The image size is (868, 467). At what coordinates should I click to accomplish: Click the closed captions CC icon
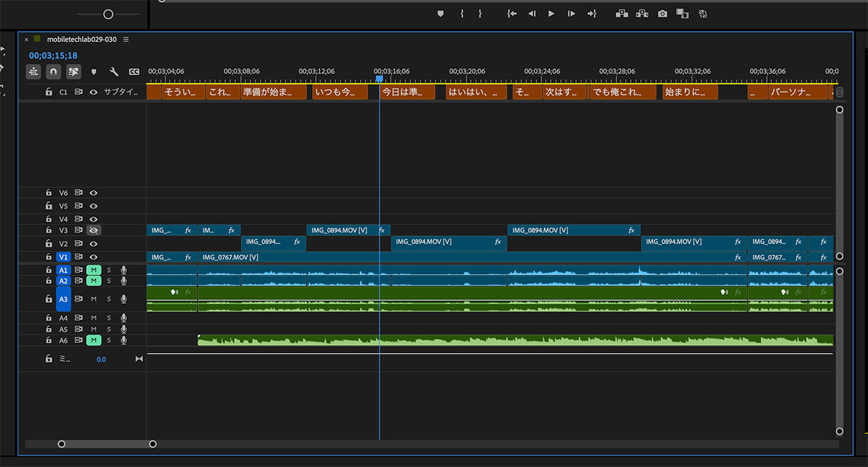pos(134,72)
